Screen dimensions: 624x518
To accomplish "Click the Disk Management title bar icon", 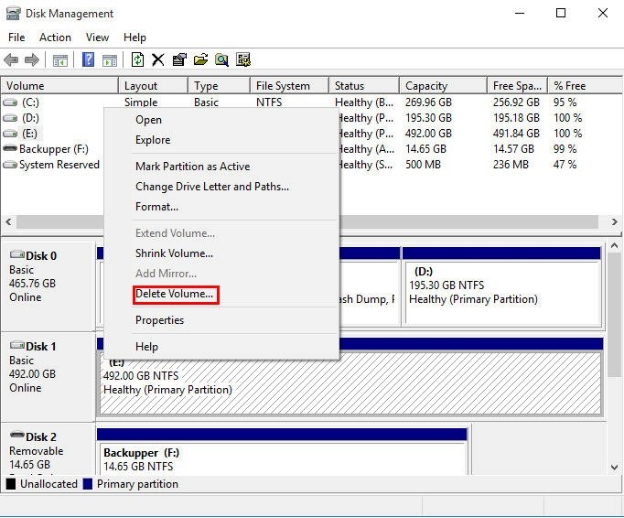I will tap(13, 13).
